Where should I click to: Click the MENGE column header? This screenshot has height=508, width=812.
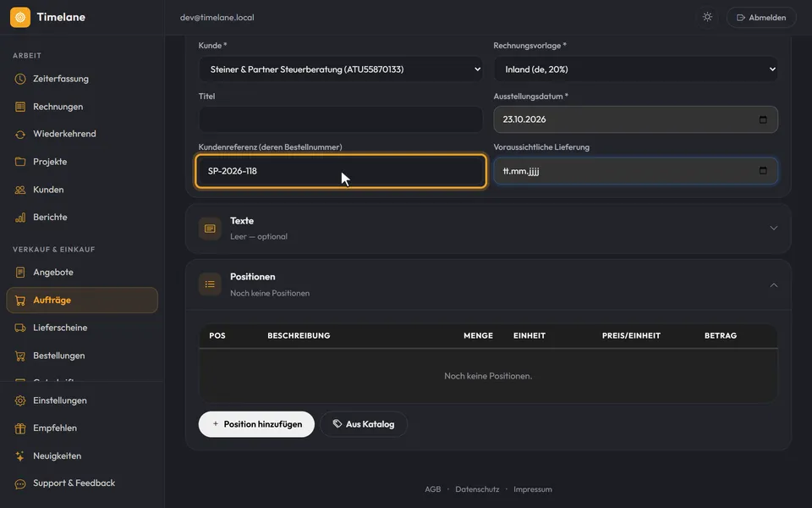pos(478,336)
